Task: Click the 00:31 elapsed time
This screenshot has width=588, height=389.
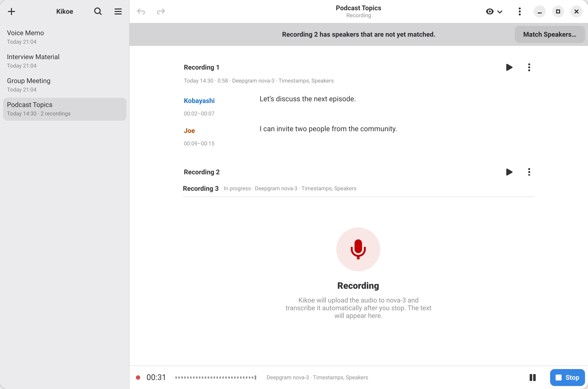Action: click(156, 378)
